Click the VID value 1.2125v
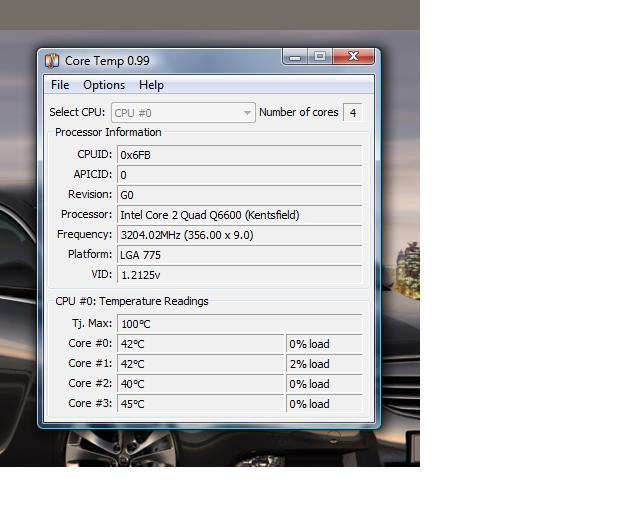Image resolution: width=640 pixels, height=512 pixels. 240,275
